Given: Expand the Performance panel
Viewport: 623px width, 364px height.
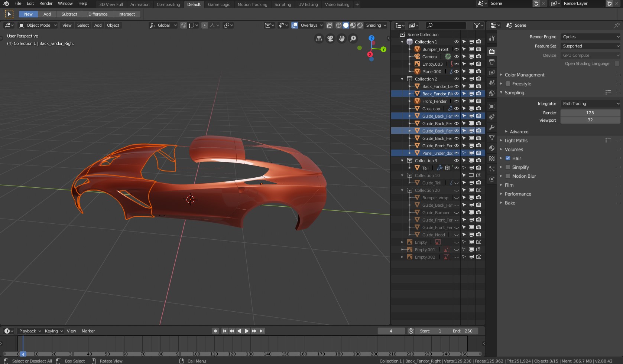Looking at the screenshot, I should point(517,194).
